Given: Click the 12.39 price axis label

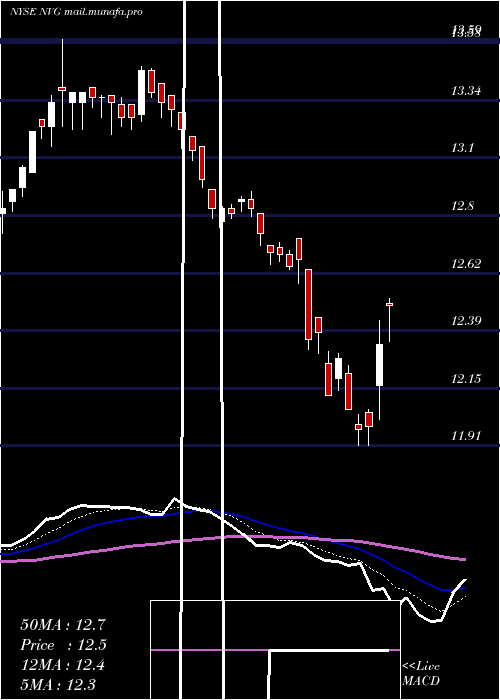Looking at the screenshot, I should (x=466, y=321).
